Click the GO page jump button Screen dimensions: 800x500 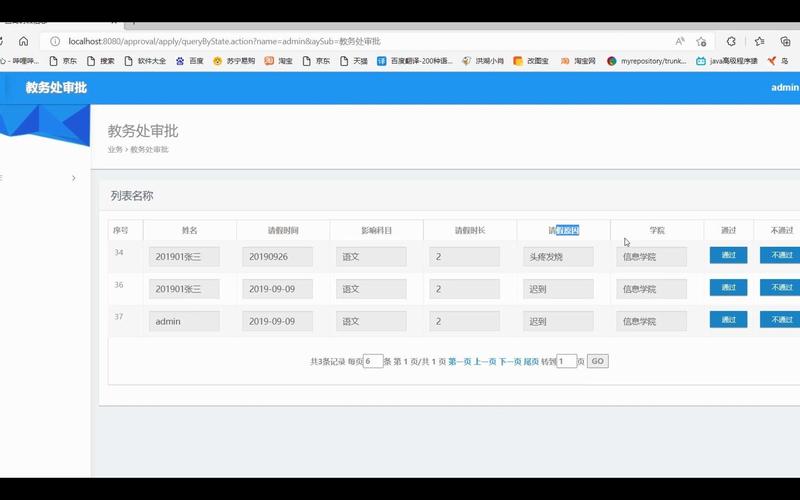[597, 361]
